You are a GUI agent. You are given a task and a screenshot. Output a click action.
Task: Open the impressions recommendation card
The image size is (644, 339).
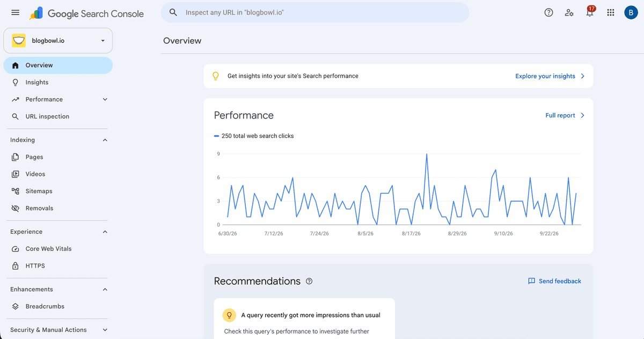(x=304, y=319)
